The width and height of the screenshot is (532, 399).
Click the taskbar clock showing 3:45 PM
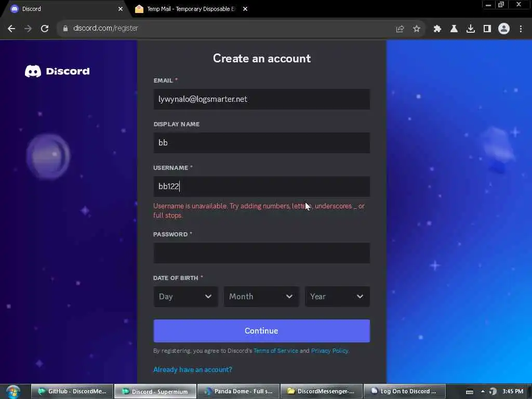coord(513,391)
